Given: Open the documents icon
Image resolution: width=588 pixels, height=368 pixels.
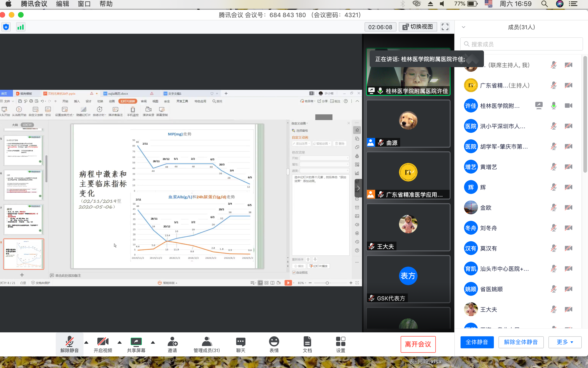Looking at the screenshot, I should click(x=307, y=342).
